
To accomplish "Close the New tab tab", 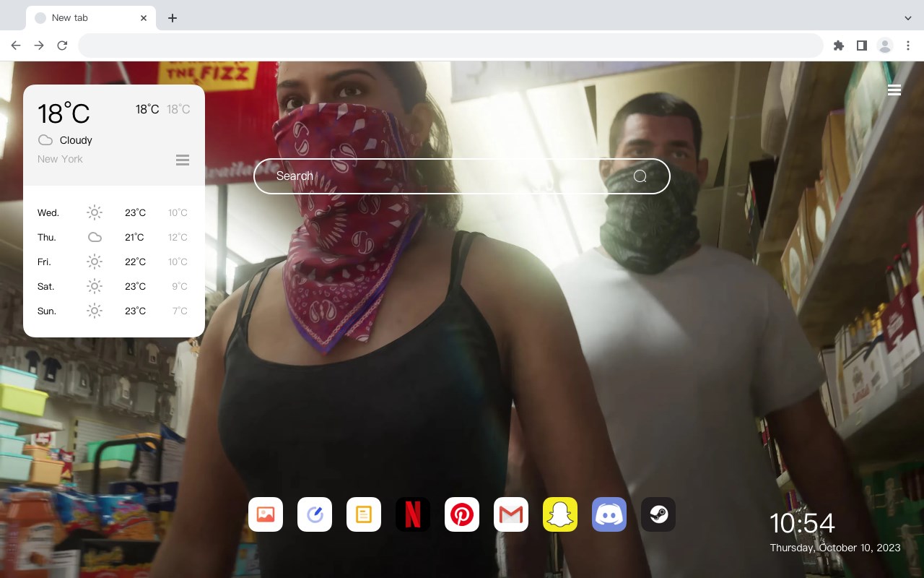I will point(144,18).
